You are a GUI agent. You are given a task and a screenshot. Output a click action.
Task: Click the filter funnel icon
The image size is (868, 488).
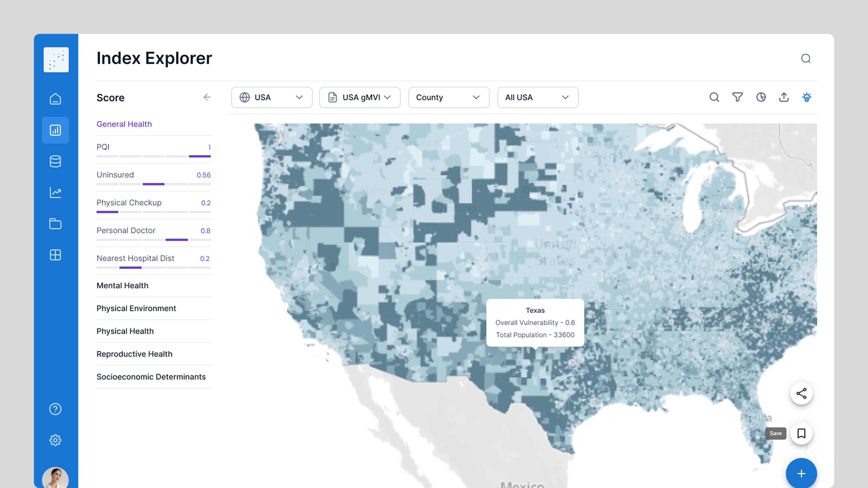point(737,97)
